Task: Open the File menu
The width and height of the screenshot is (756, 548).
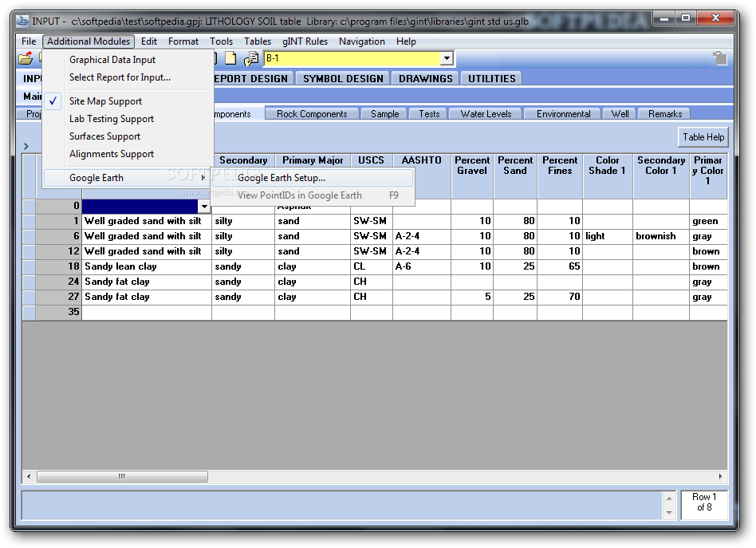Action: tap(29, 41)
